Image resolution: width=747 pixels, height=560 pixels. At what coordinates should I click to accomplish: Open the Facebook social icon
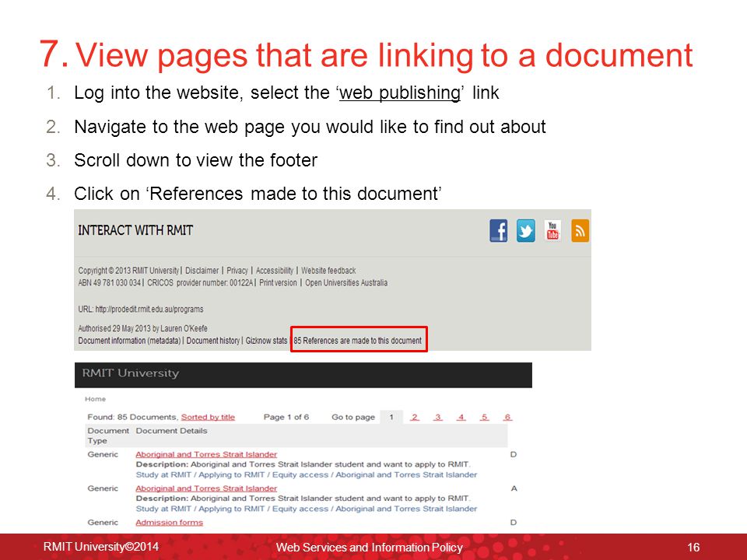coord(498,231)
